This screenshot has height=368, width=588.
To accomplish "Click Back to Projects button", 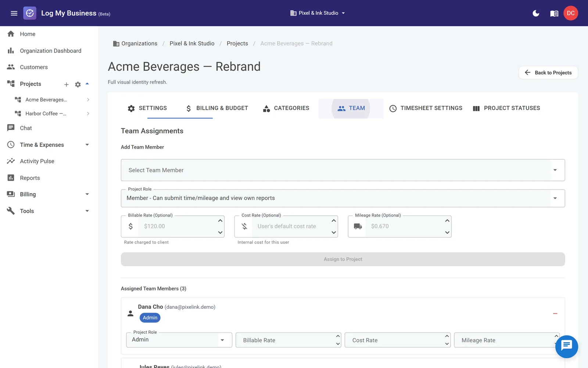I will coord(548,72).
